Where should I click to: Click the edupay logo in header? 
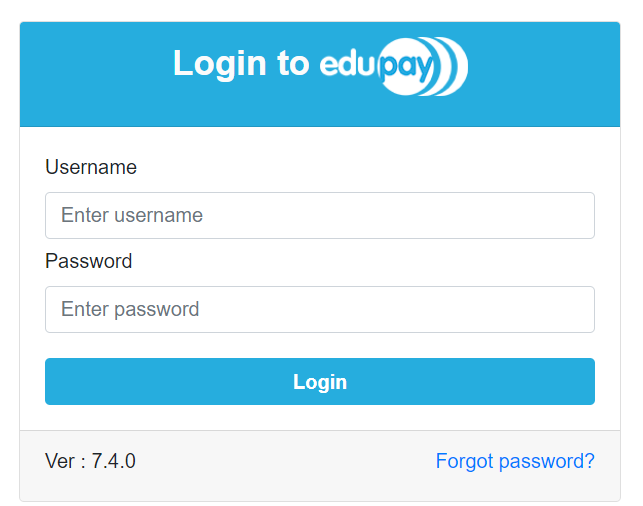point(394,66)
